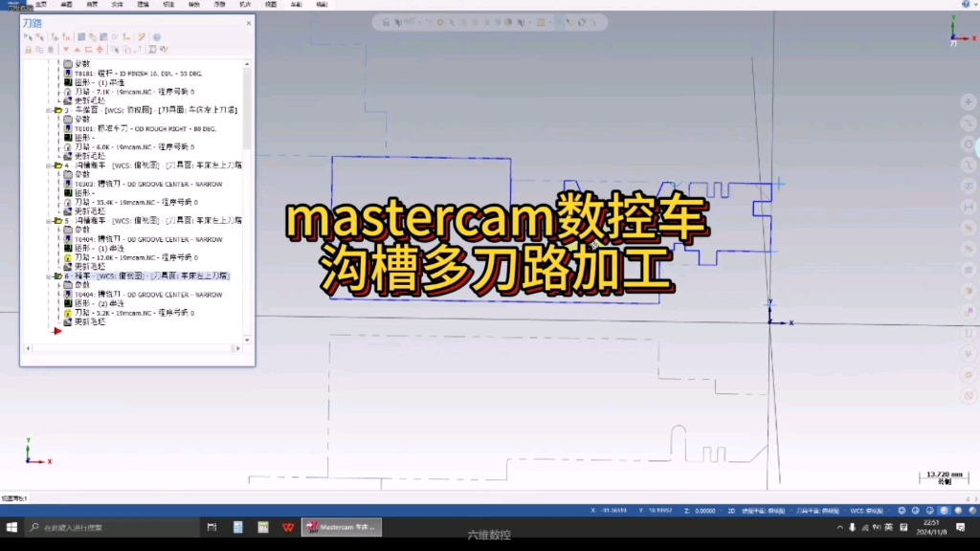Move the insert arrow up one item
Image resolution: width=980 pixels, height=551 pixels.
click(x=77, y=50)
